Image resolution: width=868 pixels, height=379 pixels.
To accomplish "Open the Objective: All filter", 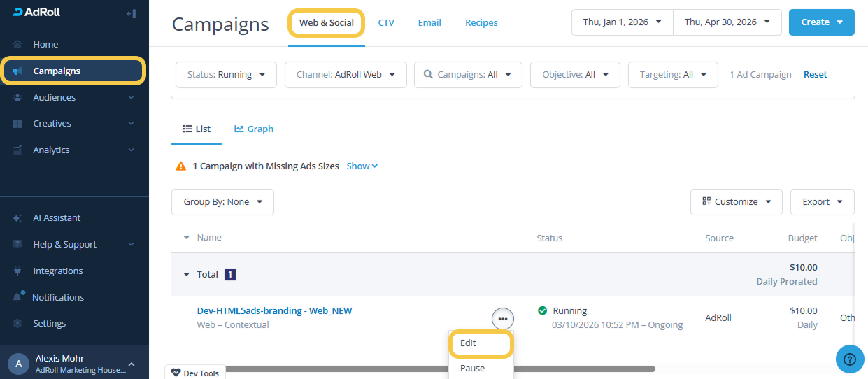I will pyautogui.click(x=575, y=75).
